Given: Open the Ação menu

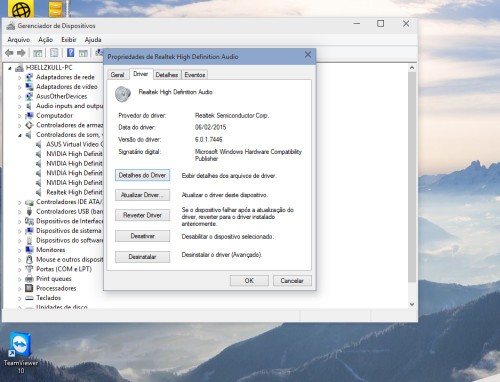Looking at the screenshot, I should coord(45,40).
